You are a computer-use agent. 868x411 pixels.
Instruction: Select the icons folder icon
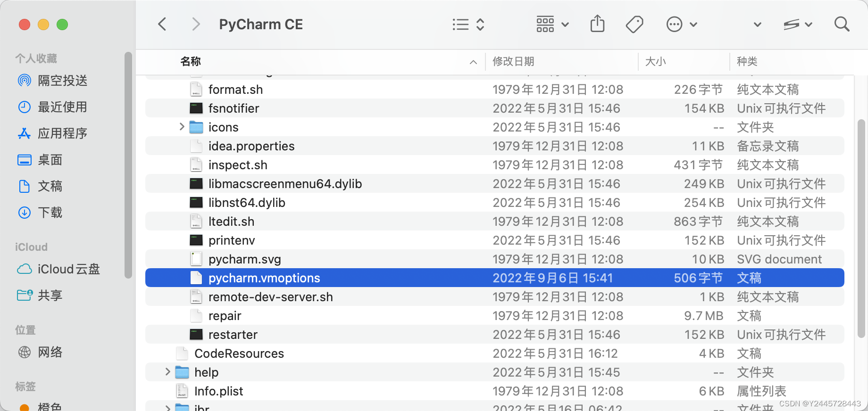coord(196,127)
